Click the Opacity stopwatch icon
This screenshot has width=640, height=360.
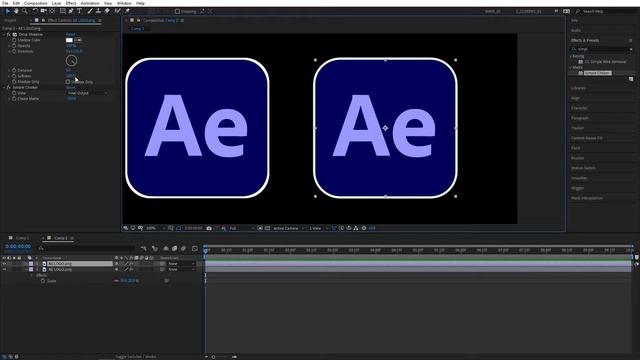click(14, 46)
